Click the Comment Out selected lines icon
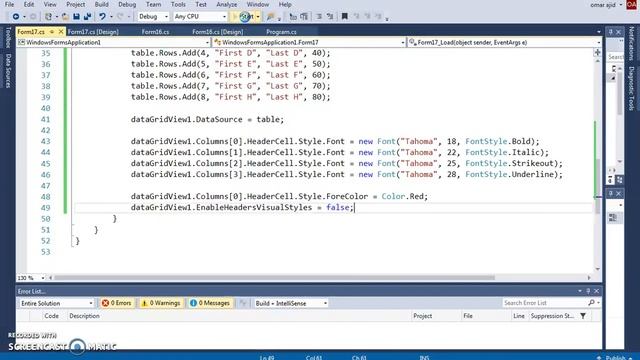The height and width of the screenshot is (360, 640). (x=293, y=16)
